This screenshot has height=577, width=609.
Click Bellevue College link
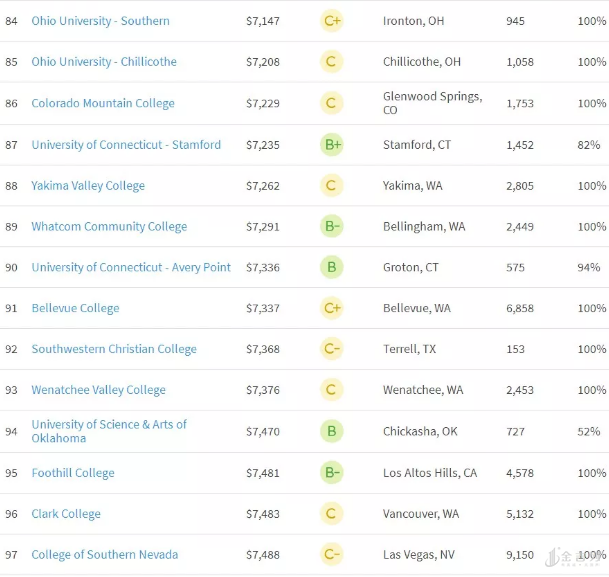(75, 309)
